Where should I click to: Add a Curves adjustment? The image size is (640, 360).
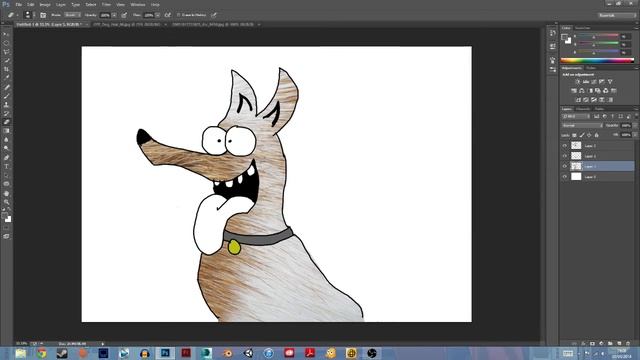click(594, 82)
